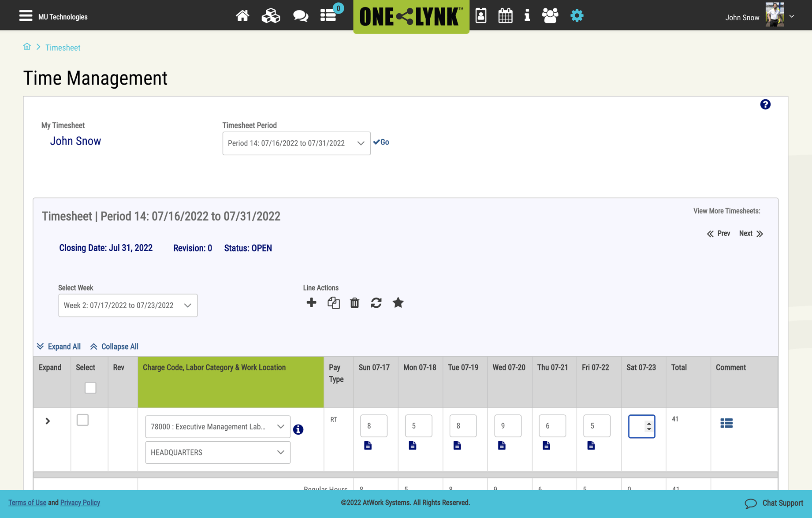The width and height of the screenshot is (812, 518).
Task: Refresh timesheet lines
Action: point(376,303)
